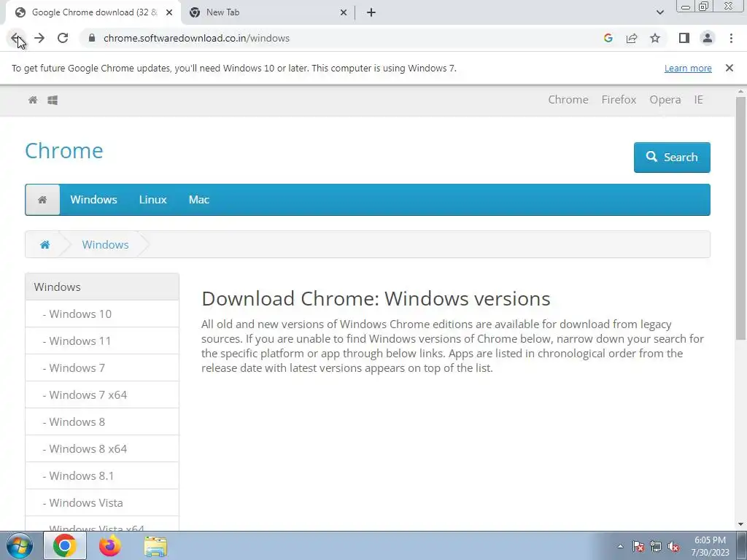This screenshot has height=560, width=747.
Task: Choose Windows Vista in the sidebar
Action: (102, 503)
